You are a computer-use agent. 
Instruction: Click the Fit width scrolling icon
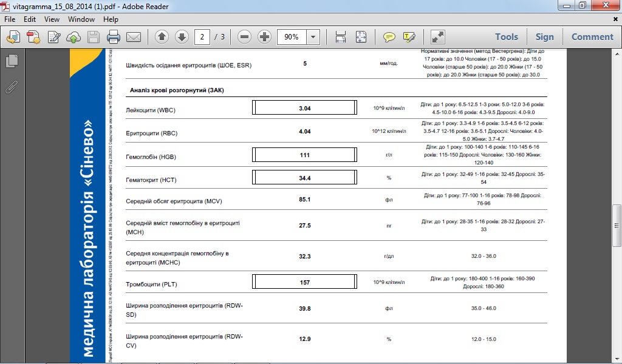pyautogui.click(x=341, y=37)
